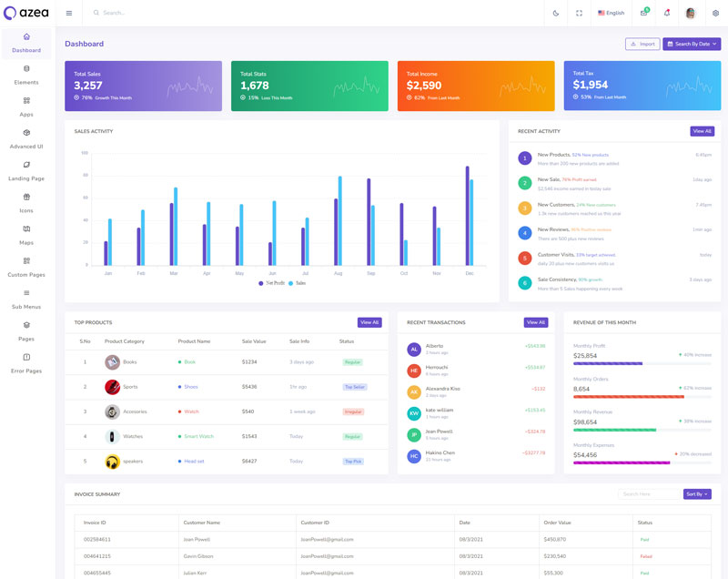728x579 pixels.
Task: Enter fullscreen mode via the header icon
Action: (x=579, y=13)
